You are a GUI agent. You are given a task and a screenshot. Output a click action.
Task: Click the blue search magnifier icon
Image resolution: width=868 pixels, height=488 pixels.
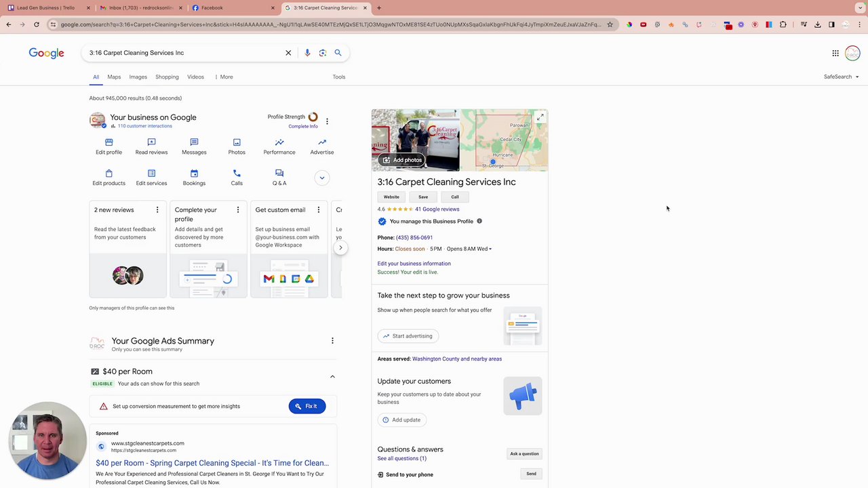point(338,53)
